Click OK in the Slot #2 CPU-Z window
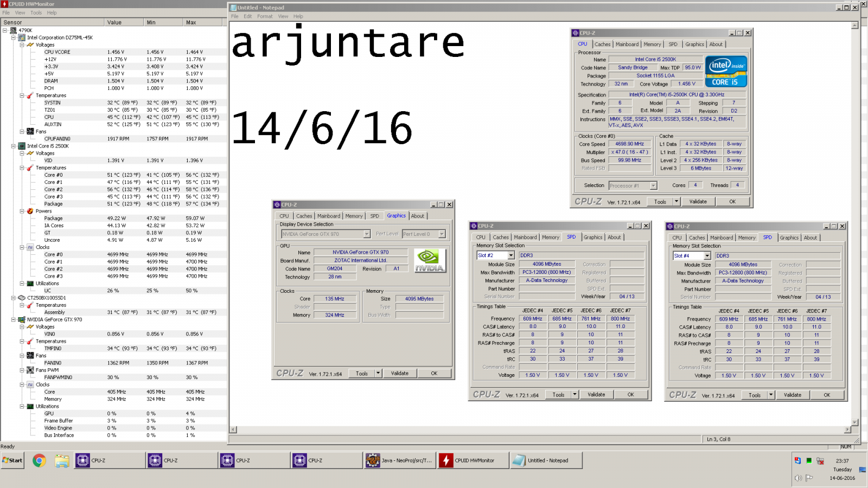 click(630, 395)
